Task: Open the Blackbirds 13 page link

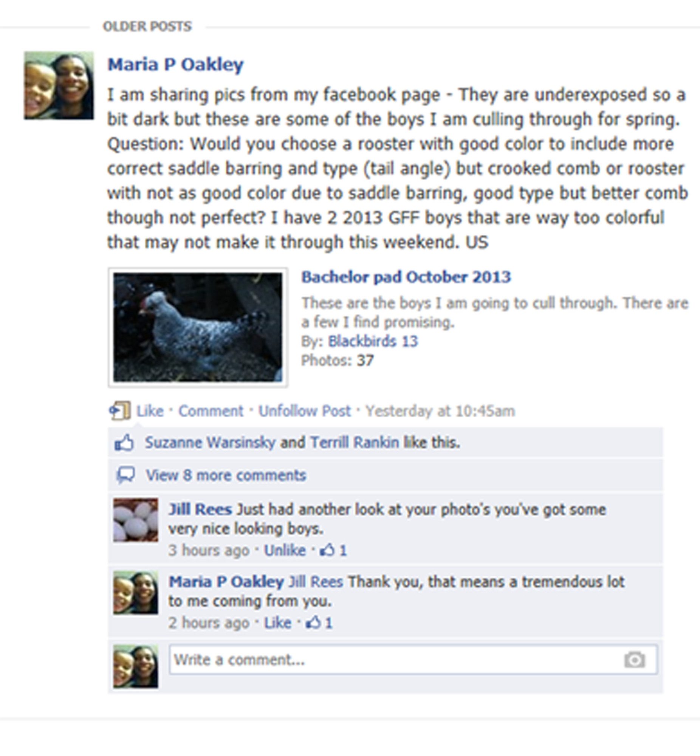Action: (373, 341)
